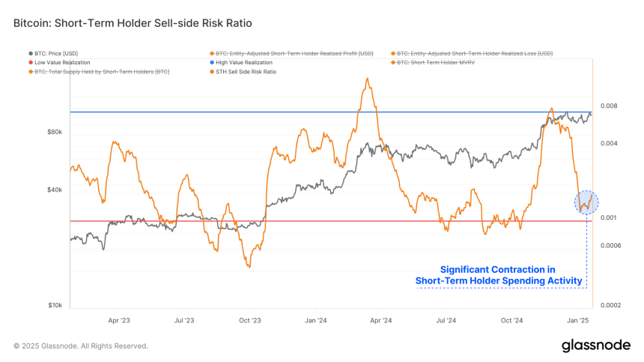Viewport: 644px width, 362px height.
Task: Click the gray dot beside BTC Price
Action: [x=31, y=53]
